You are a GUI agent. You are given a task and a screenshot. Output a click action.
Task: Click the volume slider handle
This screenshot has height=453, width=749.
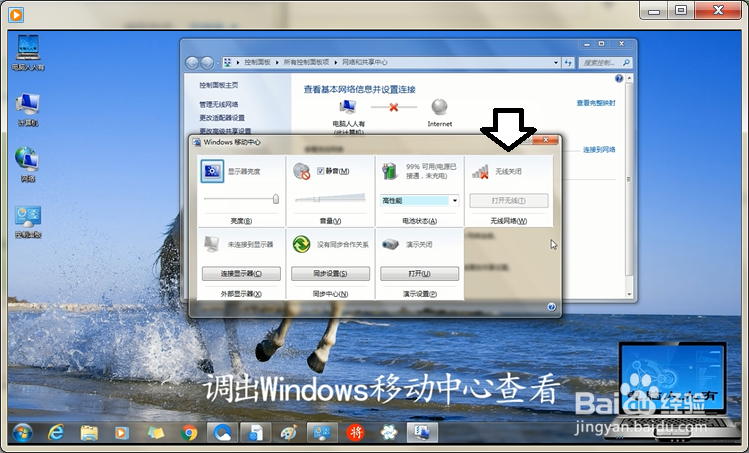point(316,199)
